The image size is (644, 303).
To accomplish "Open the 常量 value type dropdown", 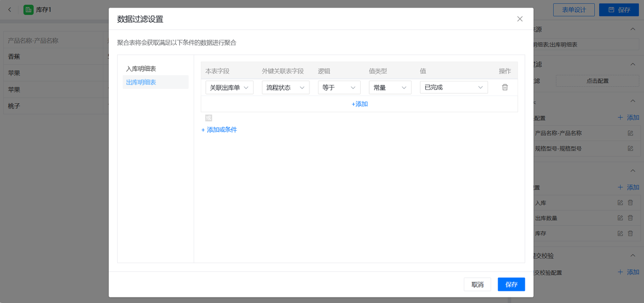I will [390, 87].
